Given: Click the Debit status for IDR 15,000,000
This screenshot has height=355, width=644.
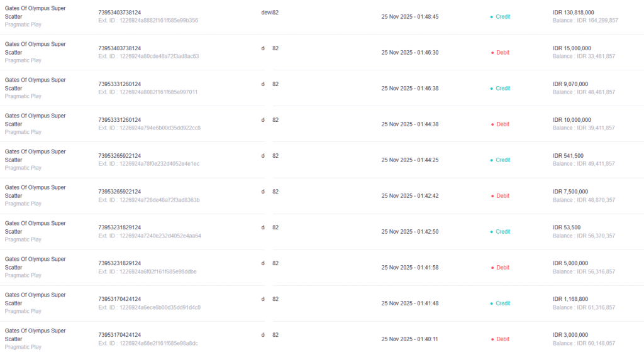Looking at the screenshot, I should (x=502, y=53).
